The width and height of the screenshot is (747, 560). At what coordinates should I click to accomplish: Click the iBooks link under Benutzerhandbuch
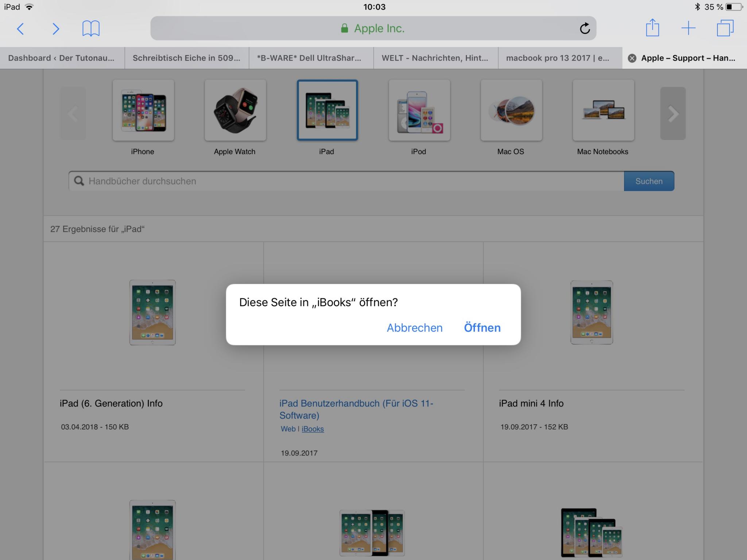click(x=313, y=429)
